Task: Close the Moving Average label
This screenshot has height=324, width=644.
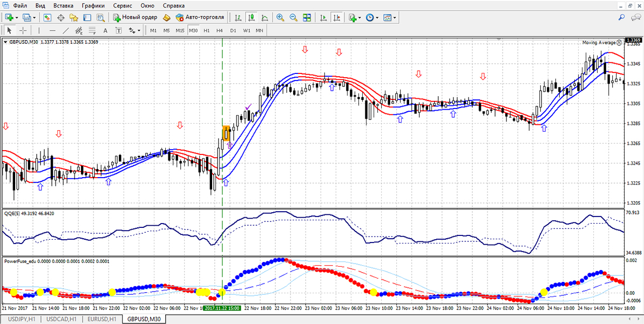Action: pos(619,43)
